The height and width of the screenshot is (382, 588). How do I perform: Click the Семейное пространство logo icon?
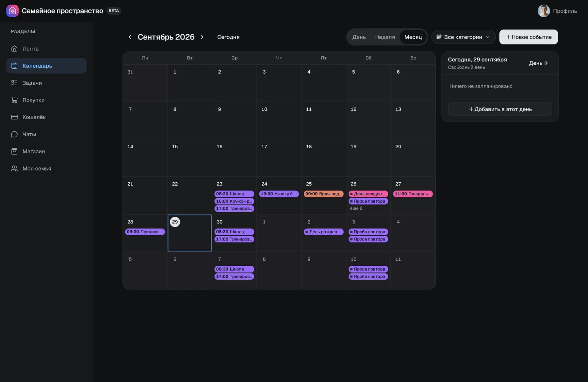pos(12,11)
